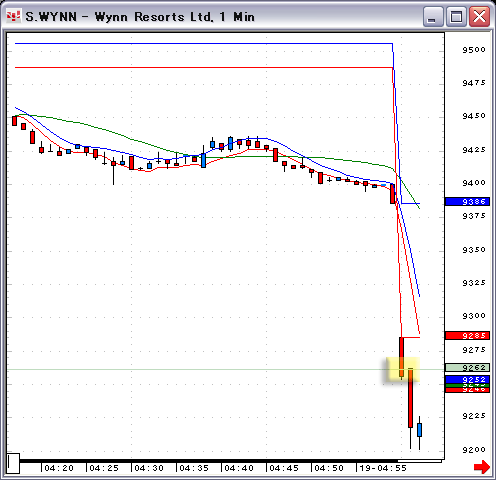The height and width of the screenshot is (480, 496).
Task: Click the 9475 price axis label
Action: 474,83
